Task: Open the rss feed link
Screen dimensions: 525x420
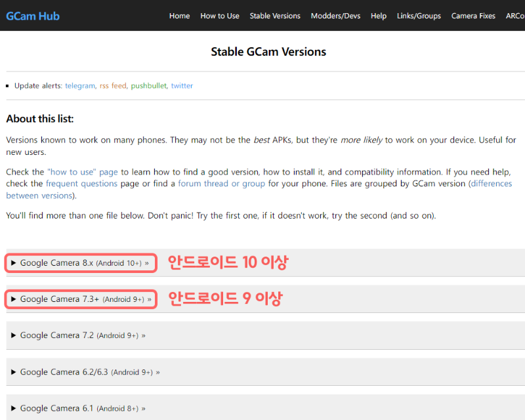Action: (x=113, y=86)
